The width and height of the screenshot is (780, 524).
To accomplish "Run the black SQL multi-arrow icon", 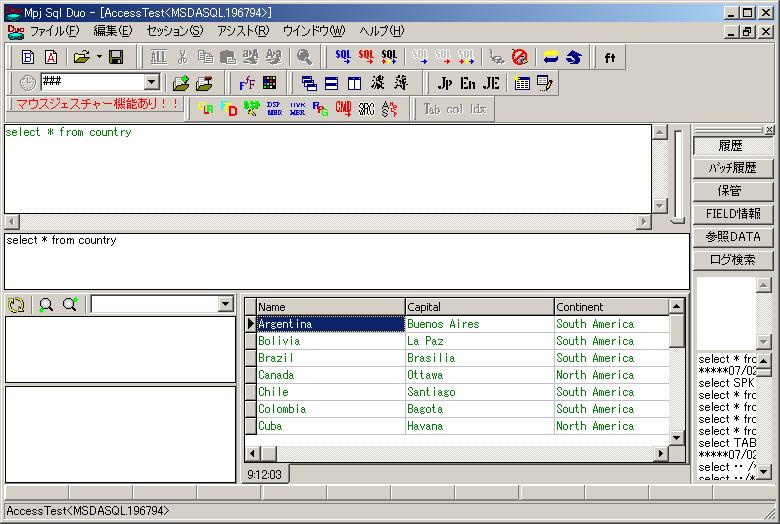I will 389,57.
